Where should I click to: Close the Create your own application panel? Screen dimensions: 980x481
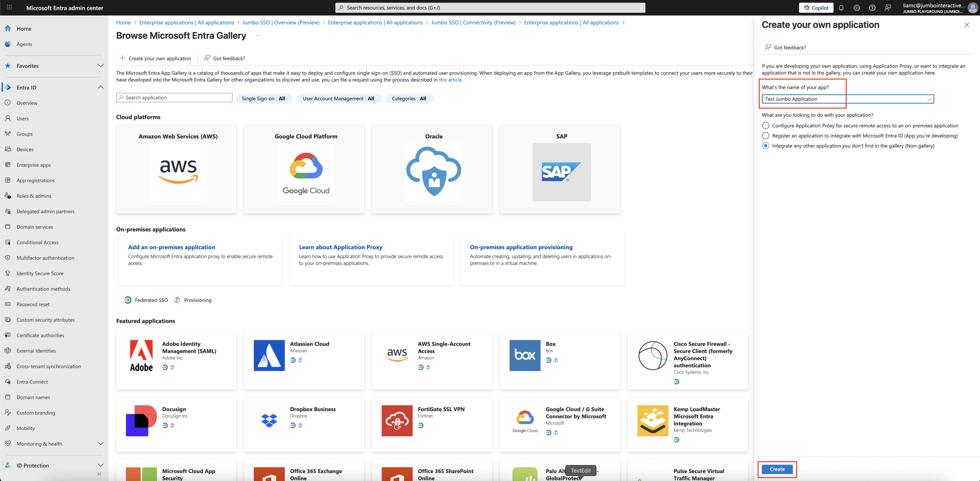coord(967,25)
